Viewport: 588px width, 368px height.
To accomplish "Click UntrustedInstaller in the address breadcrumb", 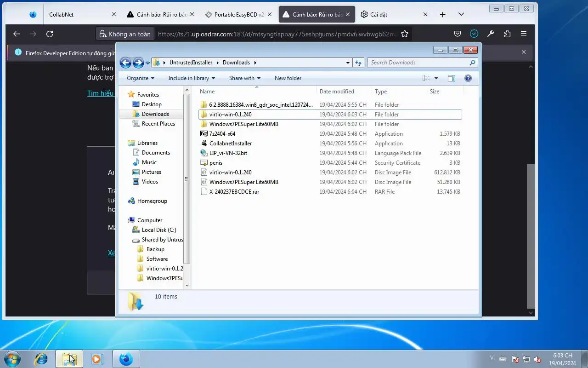I will (191, 63).
